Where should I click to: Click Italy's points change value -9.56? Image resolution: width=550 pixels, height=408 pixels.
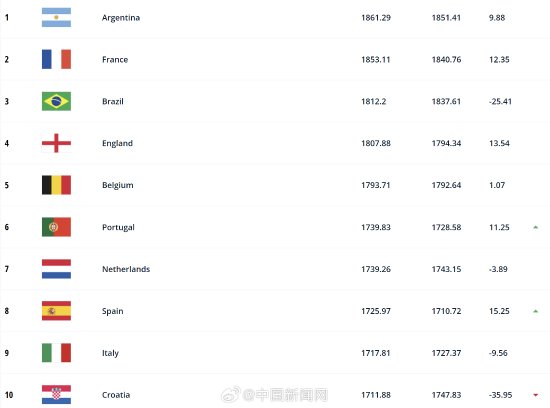(x=498, y=353)
